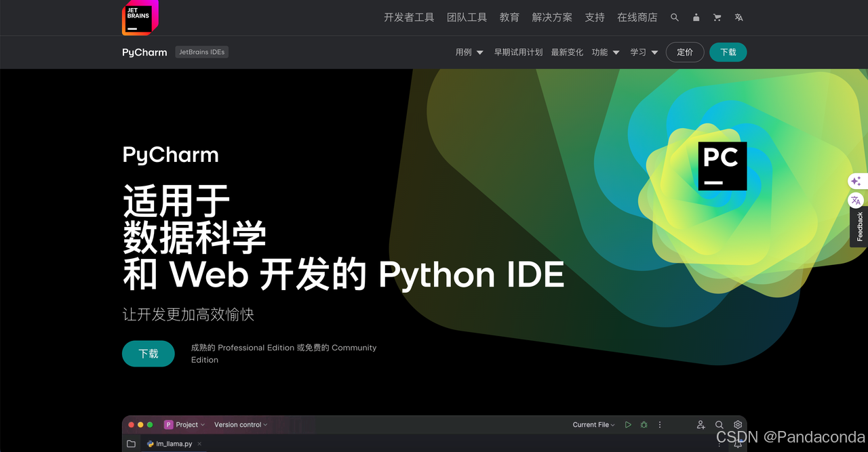The width and height of the screenshot is (868, 452).
Task: Expand the 功能 dropdown
Action: point(606,52)
